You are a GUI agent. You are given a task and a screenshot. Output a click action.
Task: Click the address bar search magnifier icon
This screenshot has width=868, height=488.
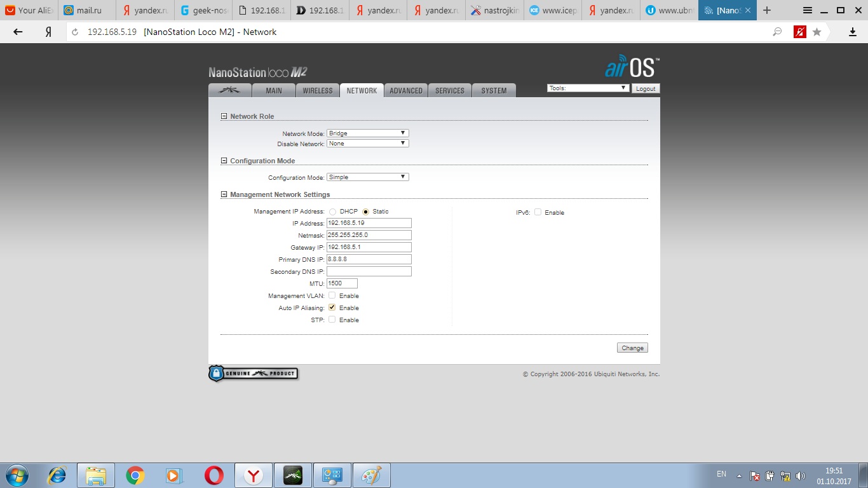[x=776, y=32]
